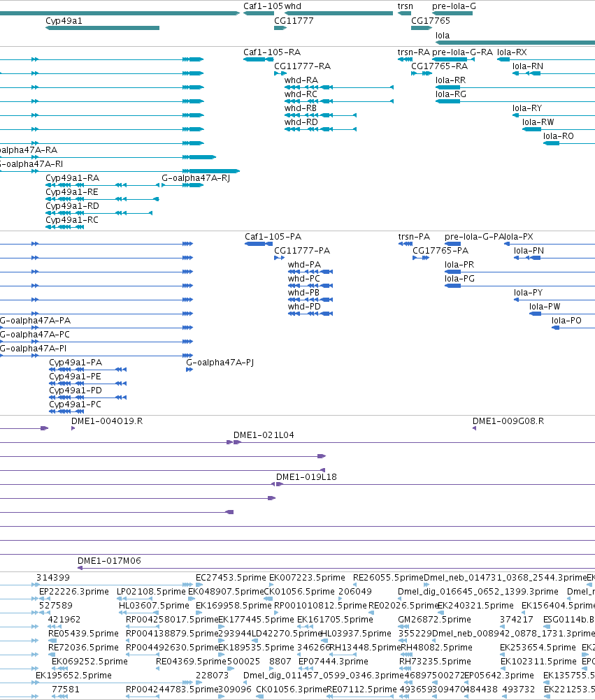Click transcript Cyp49a1-RA

click(x=102, y=185)
